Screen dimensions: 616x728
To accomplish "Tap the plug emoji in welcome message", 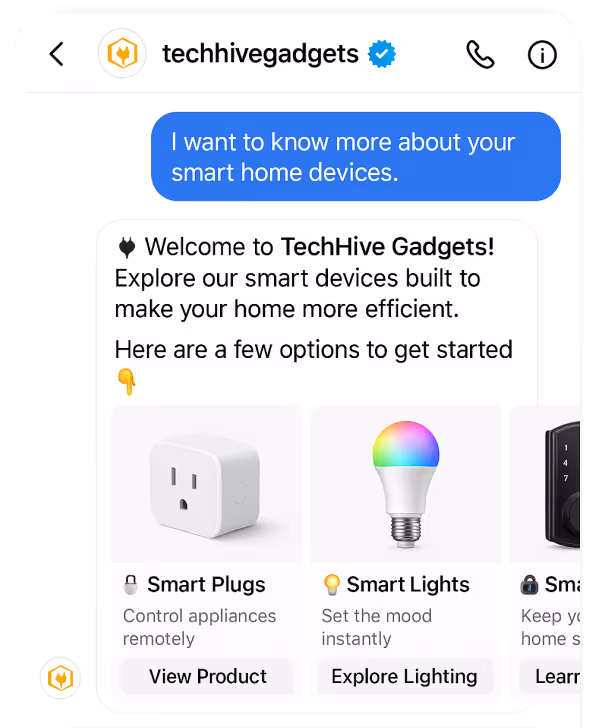I will click(127, 247).
